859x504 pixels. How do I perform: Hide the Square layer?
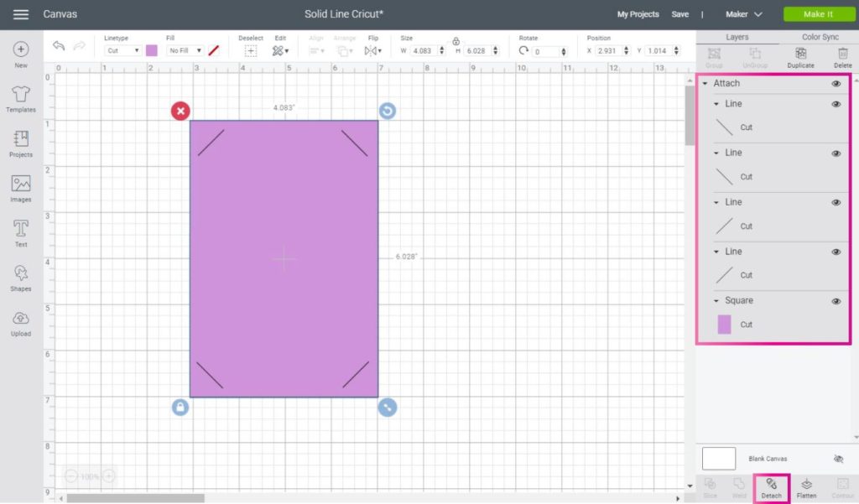point(836,301)
